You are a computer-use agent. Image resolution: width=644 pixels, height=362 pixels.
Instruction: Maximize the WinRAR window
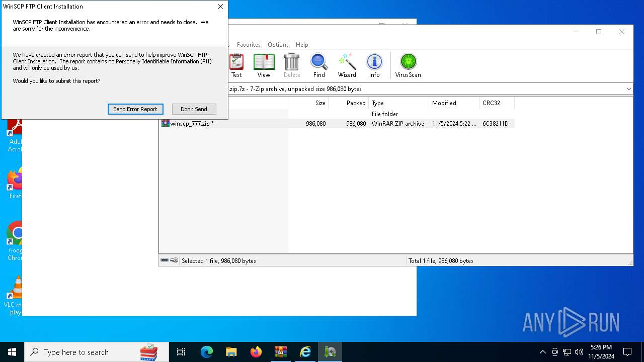click(x=599, y=32)
